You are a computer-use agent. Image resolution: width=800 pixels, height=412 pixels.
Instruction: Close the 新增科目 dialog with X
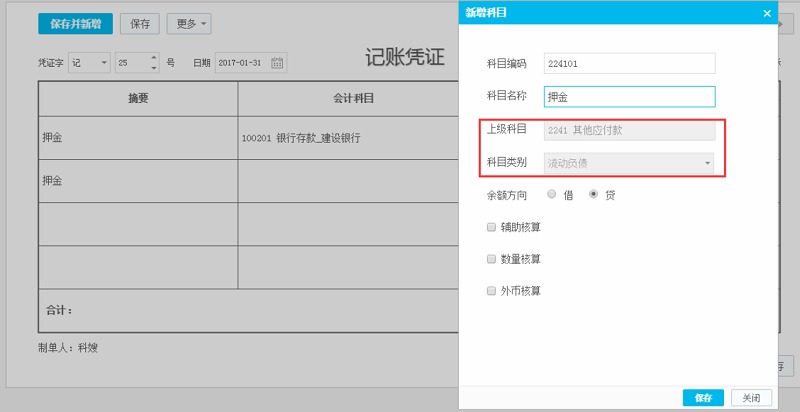767,13
